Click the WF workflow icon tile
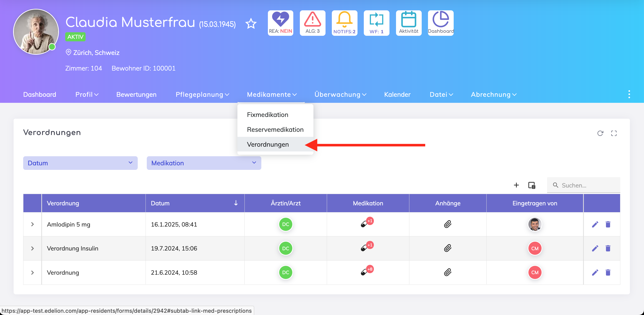The height and width of the screenshot is (315, 644). click(x=376, y=23)
